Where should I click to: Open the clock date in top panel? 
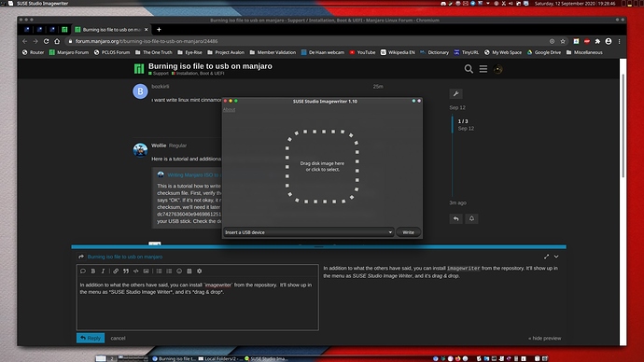pos(575,4)
